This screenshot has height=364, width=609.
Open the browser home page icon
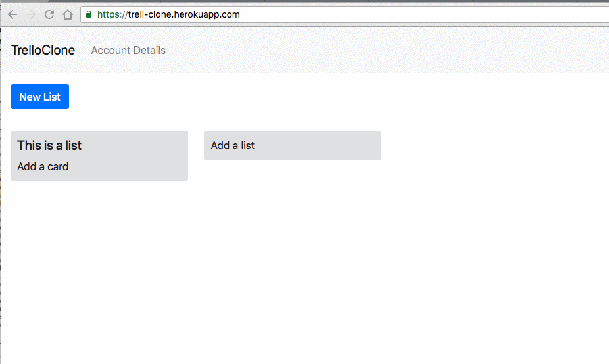click(x=68, y=14)
